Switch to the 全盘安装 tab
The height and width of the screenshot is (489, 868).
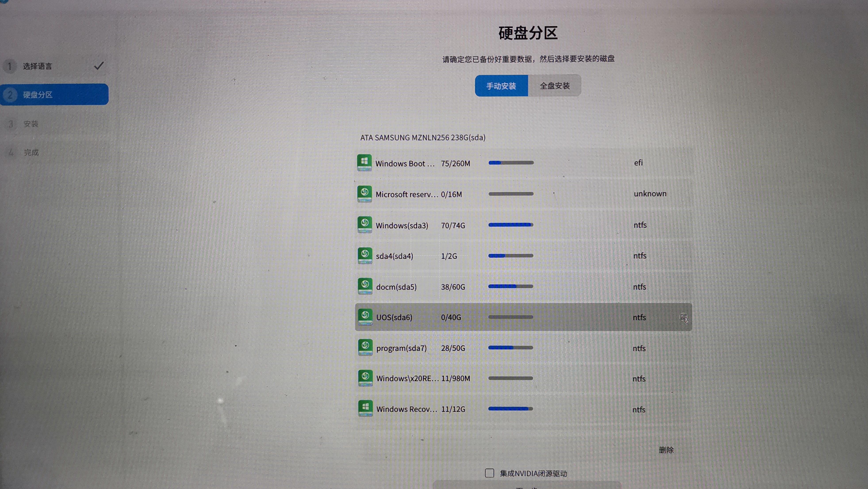(555, 86)
